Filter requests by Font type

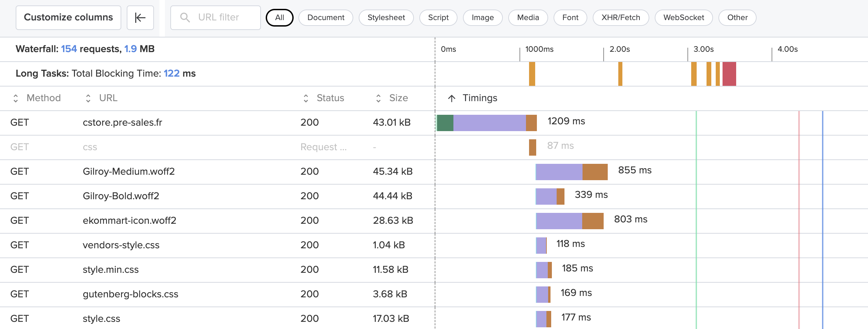click(x=570, y=18)
